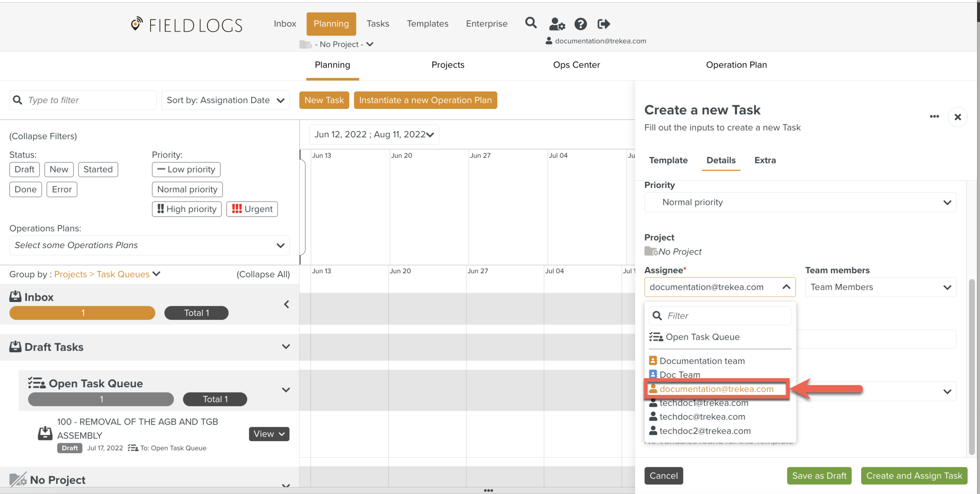The width and height of the screenshot is (980, 494).
Task: Toggle the New status filter
Action: [59, 169]
